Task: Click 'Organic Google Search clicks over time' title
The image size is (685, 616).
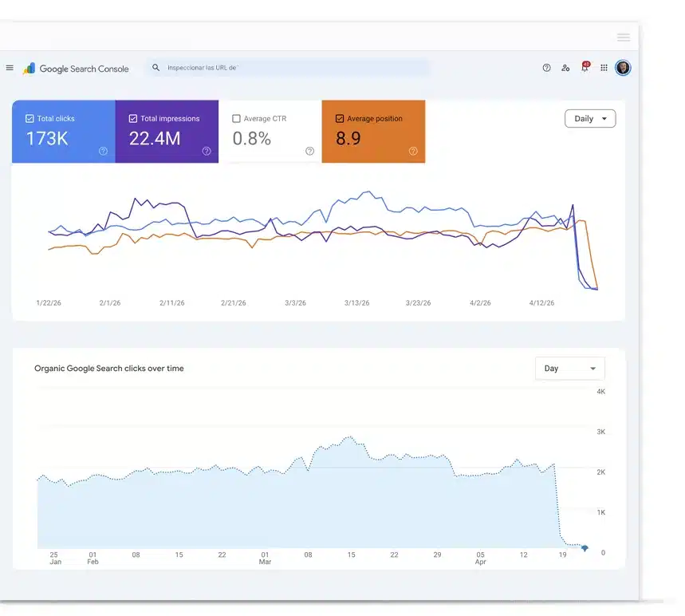Action: click(109, 369)
